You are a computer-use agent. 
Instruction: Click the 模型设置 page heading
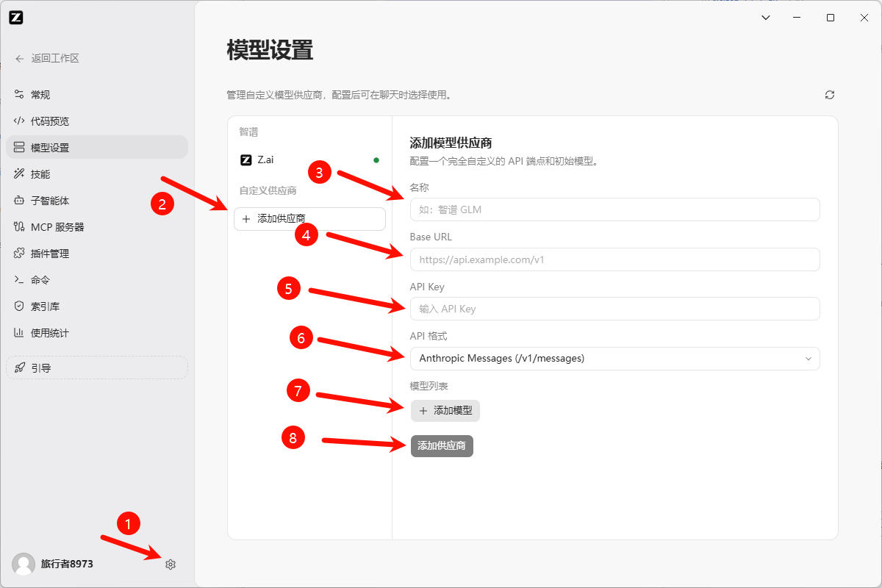click(x=270, y=50)
